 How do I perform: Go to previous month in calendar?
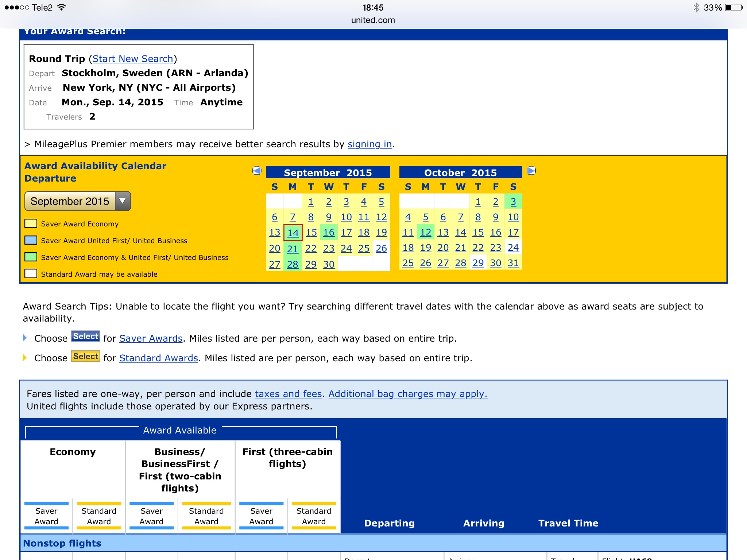click(x=257, y=171)
